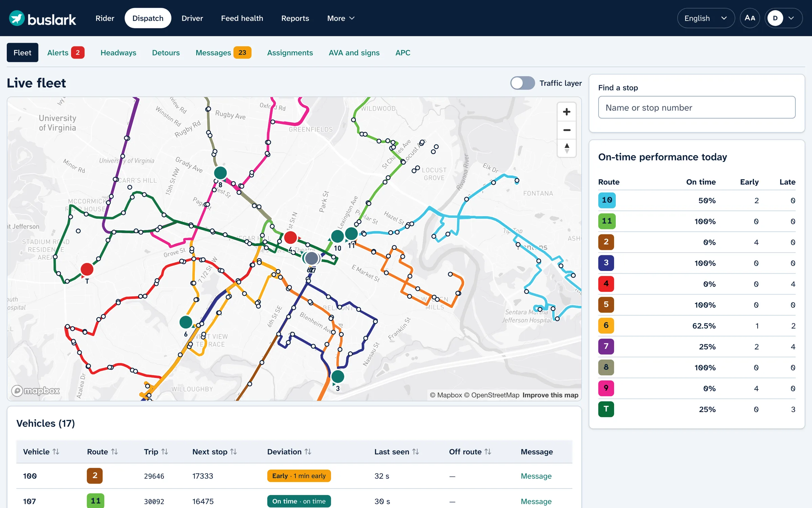Select the route 3 bus marker on map
Viewport: 812px width, 508px height.
(338, 376)
